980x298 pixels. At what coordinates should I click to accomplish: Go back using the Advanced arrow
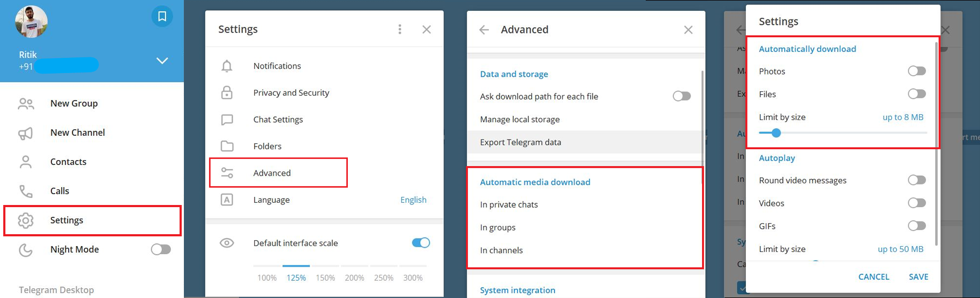tap(484, 30)
